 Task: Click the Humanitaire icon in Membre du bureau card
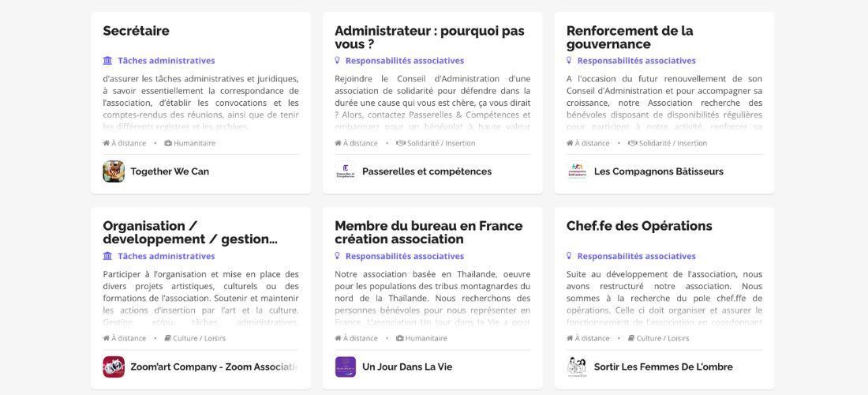point(400,338)
